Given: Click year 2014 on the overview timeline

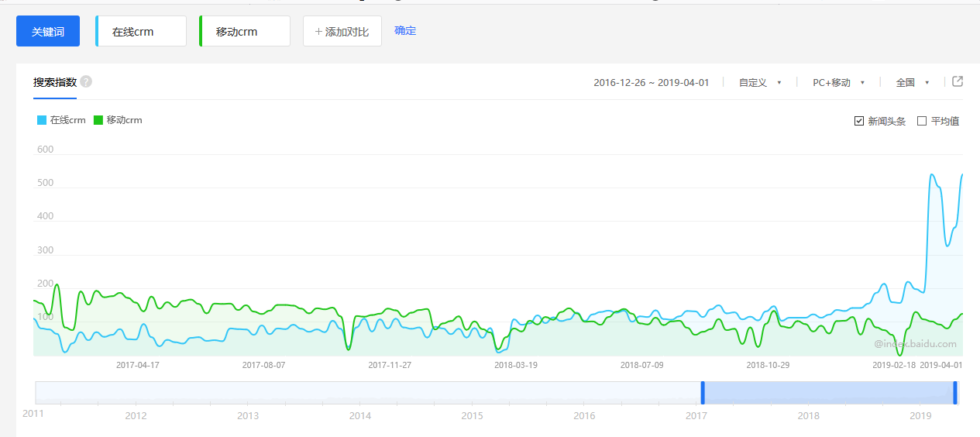Looking at the screenshot, I should tap(359, 415).
